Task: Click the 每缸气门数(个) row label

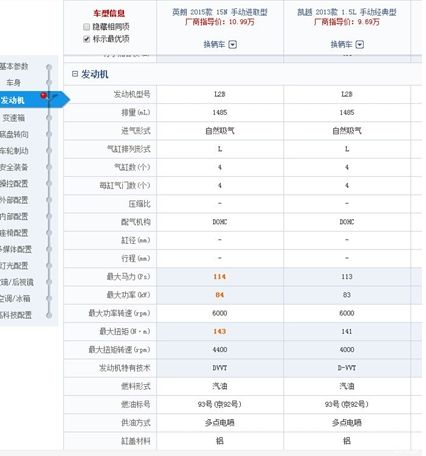Action: point(125,185)
